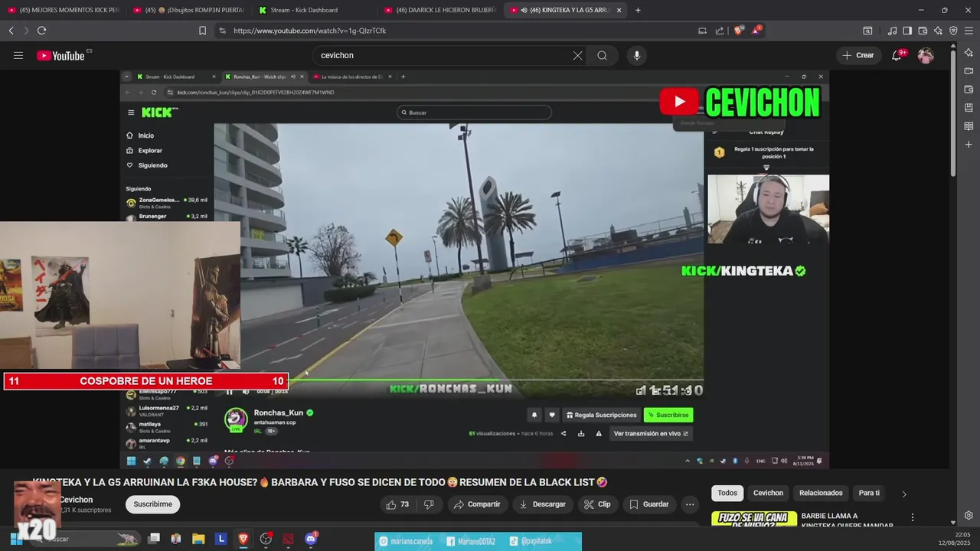
Task: Select the Todos filter chip
Action: point(727,493)
